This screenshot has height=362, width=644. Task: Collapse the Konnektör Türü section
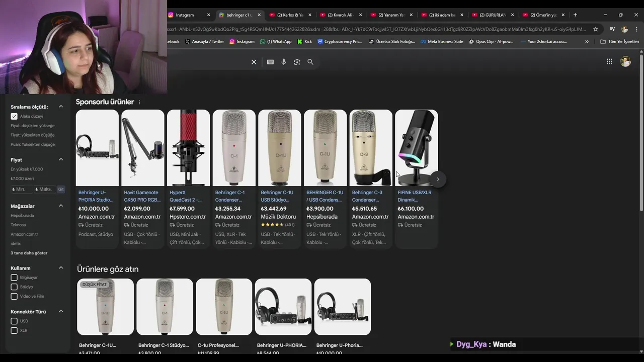61,312
